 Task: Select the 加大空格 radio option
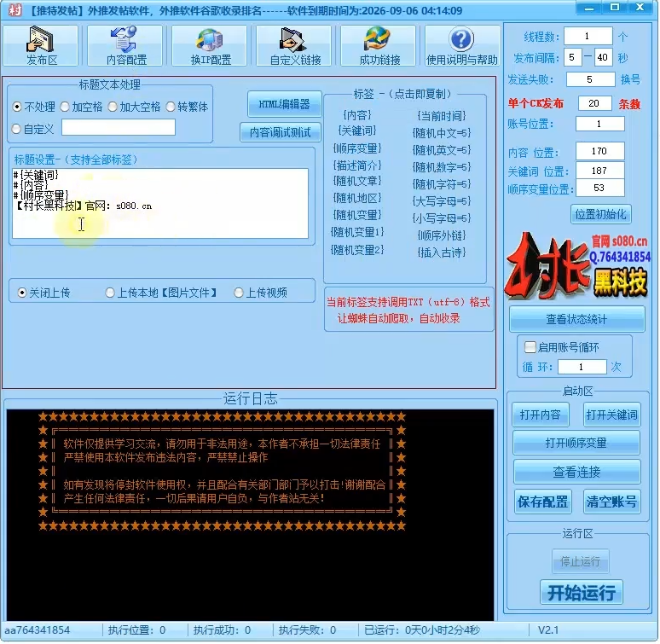[x=134, y=107]
